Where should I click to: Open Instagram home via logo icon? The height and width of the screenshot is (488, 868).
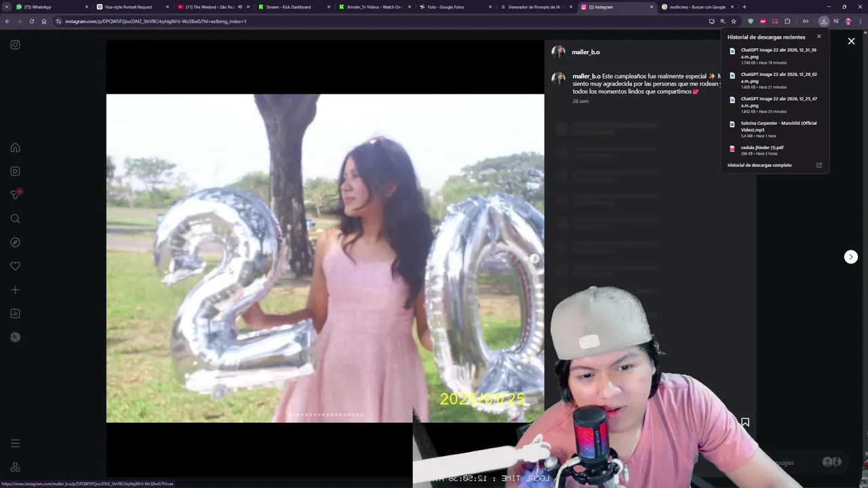(x=15, y=45)
